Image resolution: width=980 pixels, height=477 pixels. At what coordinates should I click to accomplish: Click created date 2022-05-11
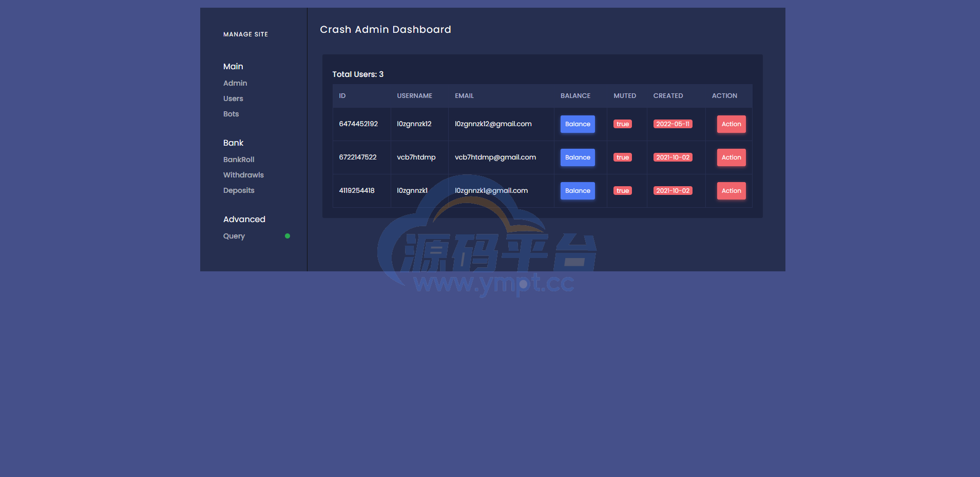[x=672, y=124]
